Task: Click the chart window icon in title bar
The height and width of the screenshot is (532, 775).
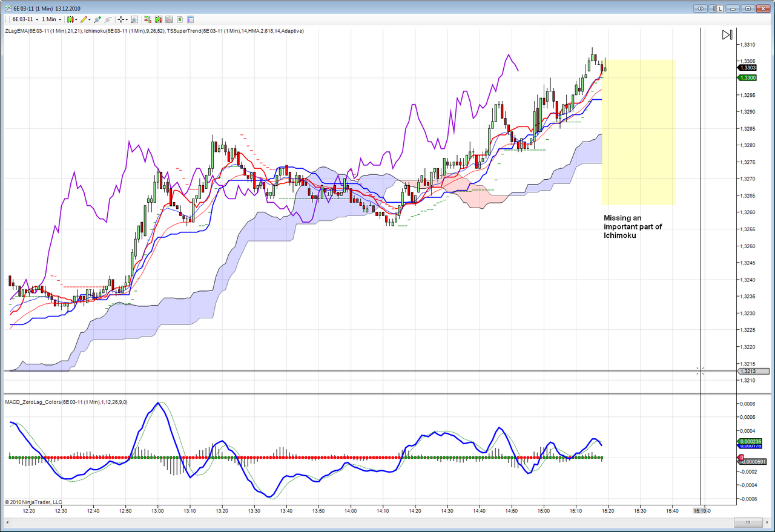Action: [x=7, y=8]
